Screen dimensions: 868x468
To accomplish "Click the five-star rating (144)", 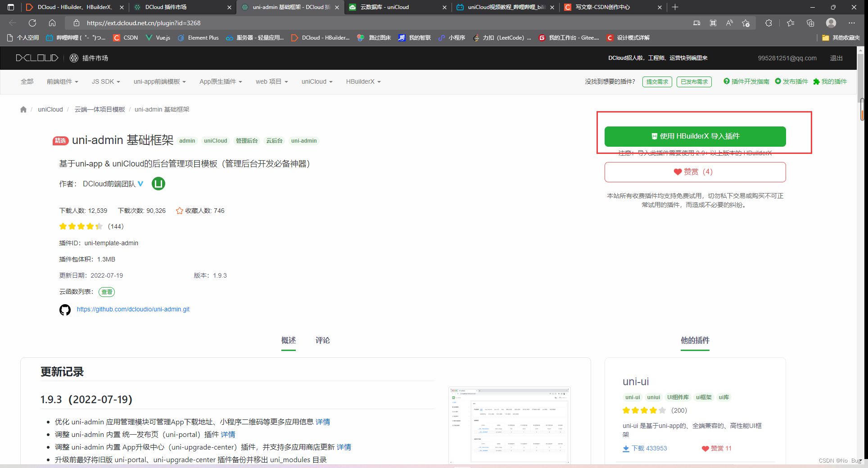I will click(81, 226).
